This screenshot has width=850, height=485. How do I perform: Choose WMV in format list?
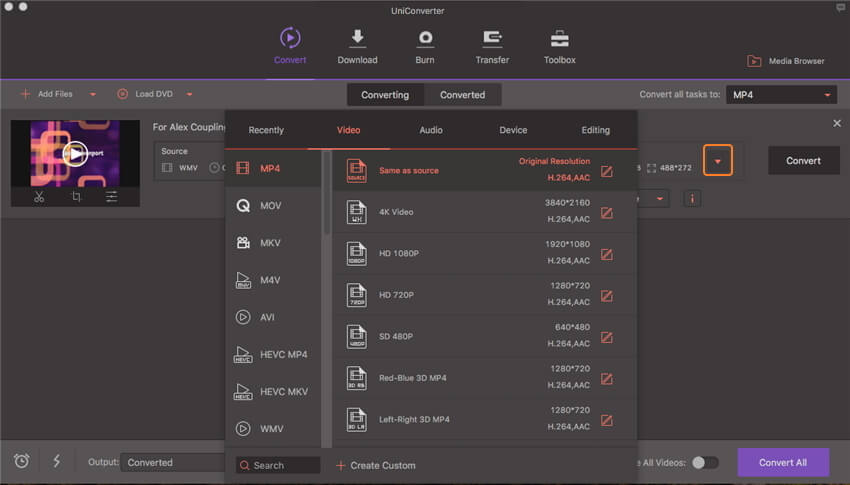click(x=273, y=429)
